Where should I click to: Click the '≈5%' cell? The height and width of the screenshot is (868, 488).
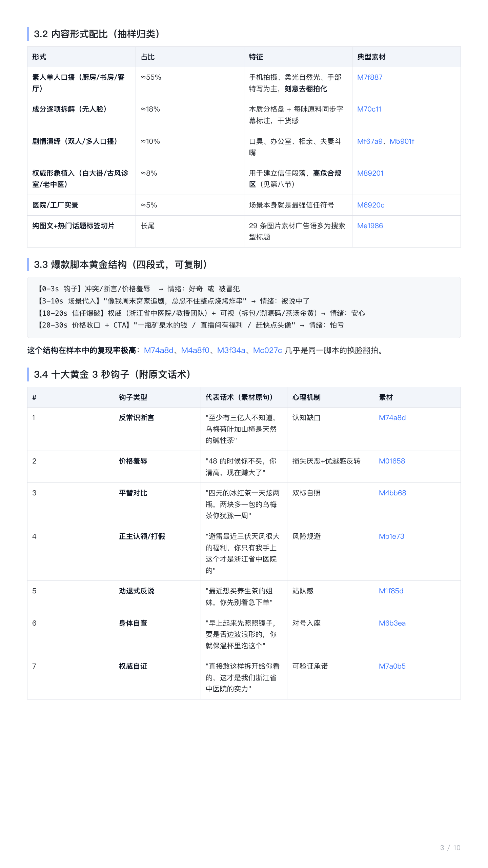(x=190, y=205)
